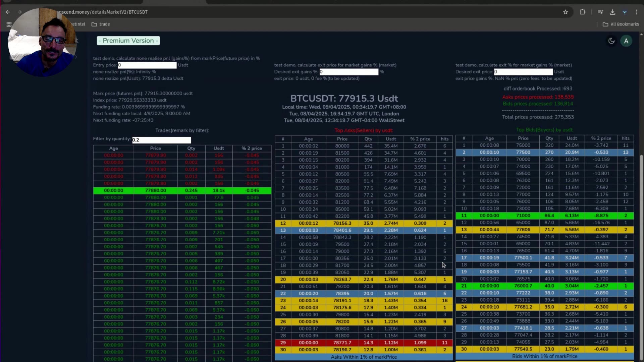Click the browser back arrow
Viewport: 644px width, 362px height.
coord(8,12)
